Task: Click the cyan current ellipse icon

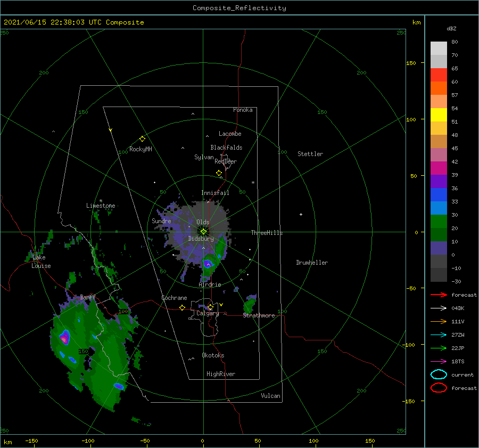Action: [x=439, y=374]
